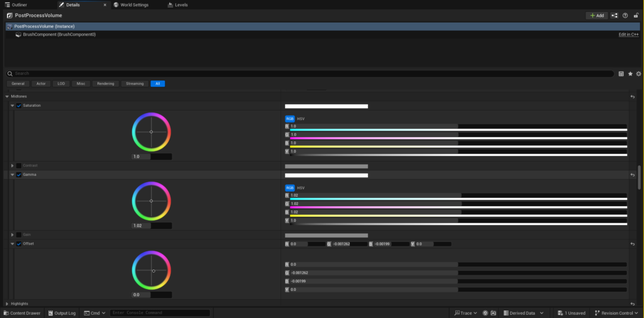Click the 1 Unsaved button

tap(571, 313)
